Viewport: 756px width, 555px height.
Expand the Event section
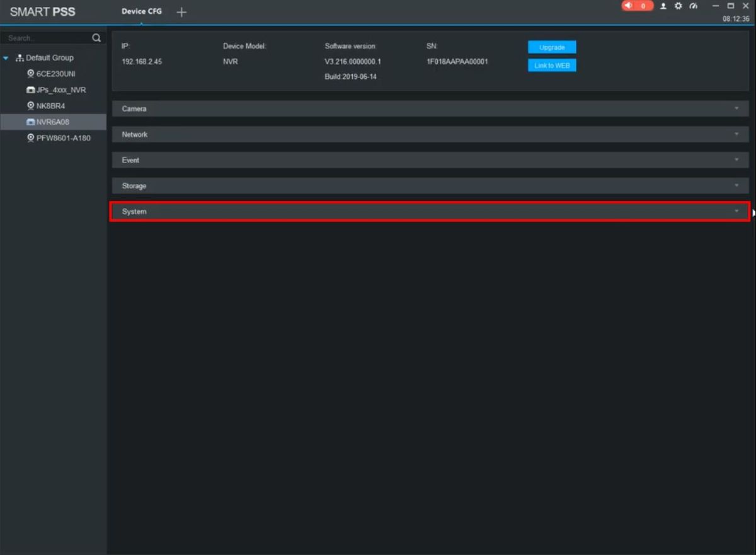(430, 161)
